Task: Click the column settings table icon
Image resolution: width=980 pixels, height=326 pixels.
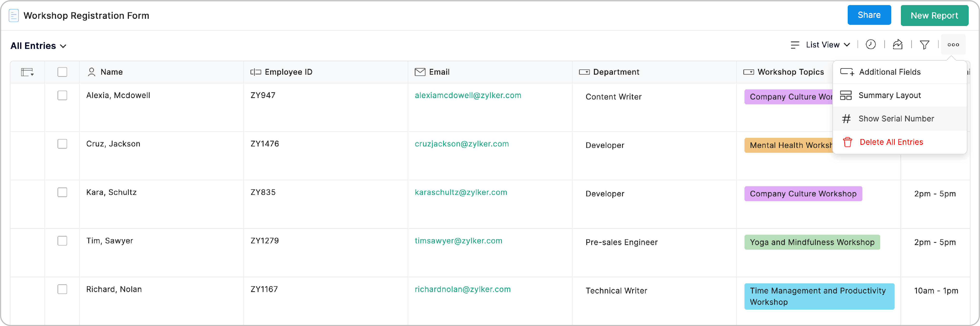Action: click(27, 72)
